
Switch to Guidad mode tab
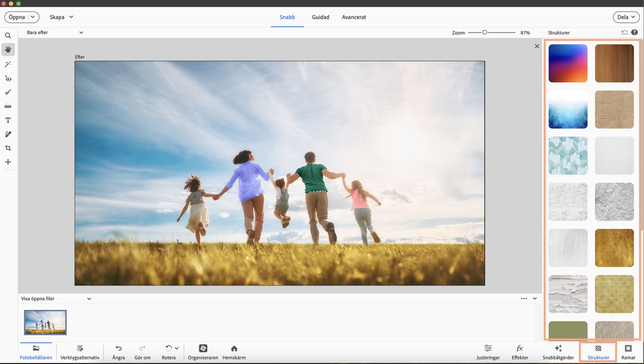click(320, 17)
